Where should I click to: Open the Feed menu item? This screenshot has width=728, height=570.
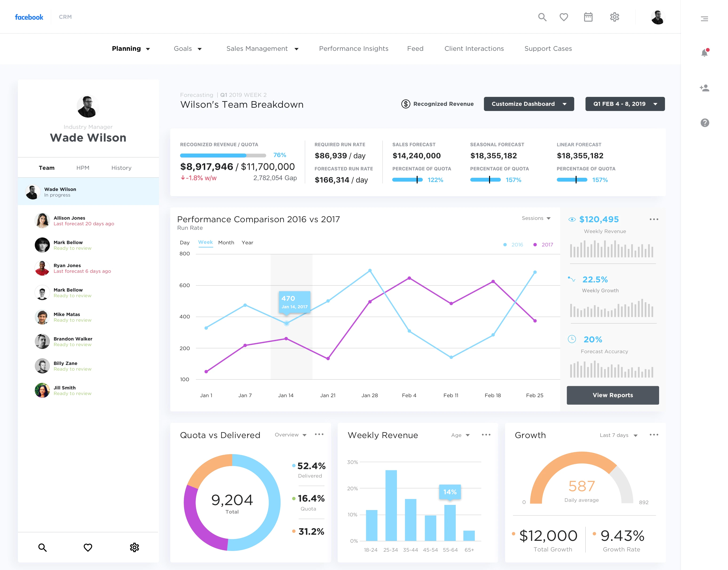point(415,49)
